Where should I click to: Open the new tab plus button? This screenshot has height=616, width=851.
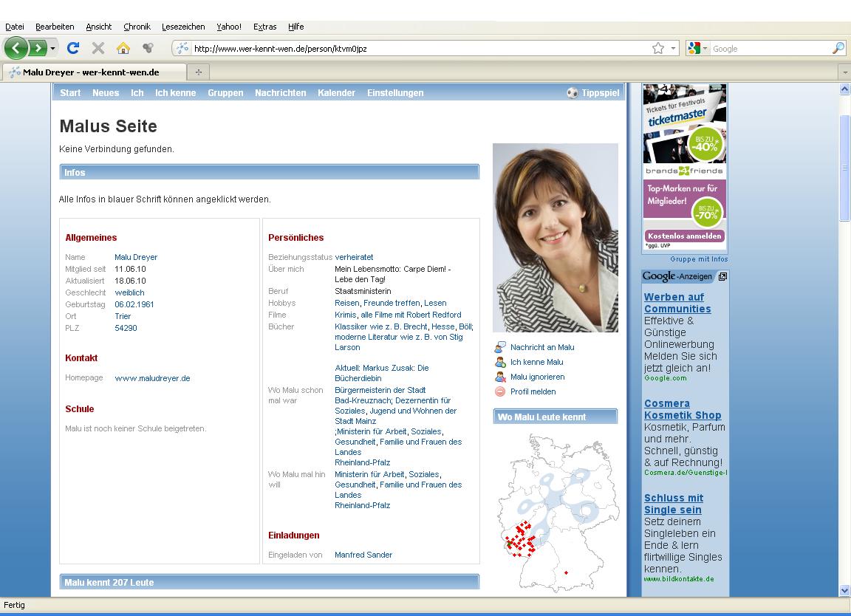(198, 72)
